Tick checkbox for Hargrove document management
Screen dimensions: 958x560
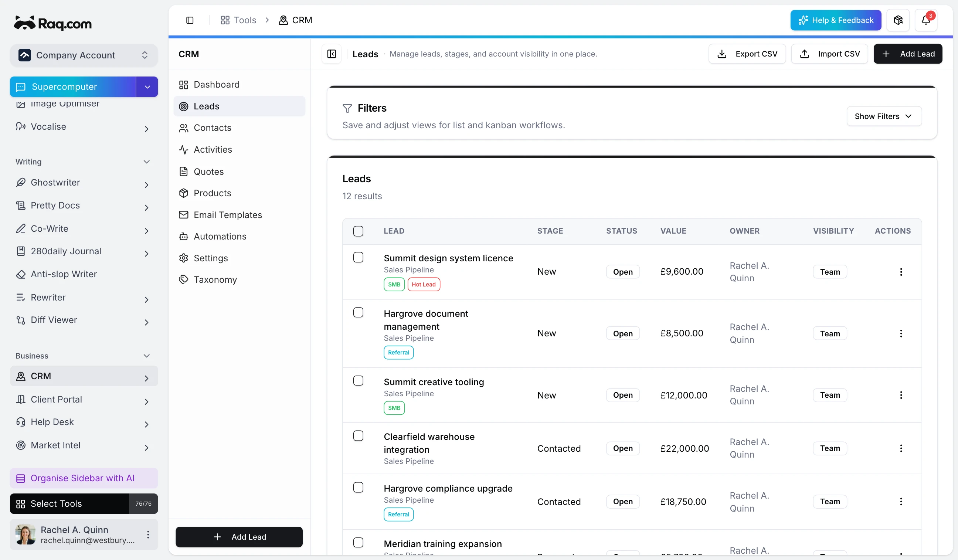coord(358,312)
